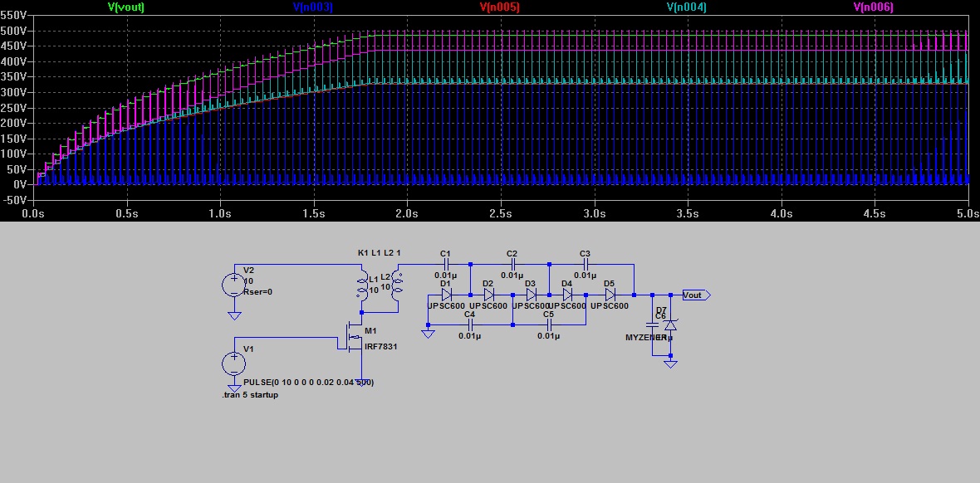Click the IRF7831 model label
Image resolution: width=980 pixels, height=483 pixels.
click(380, 346)
